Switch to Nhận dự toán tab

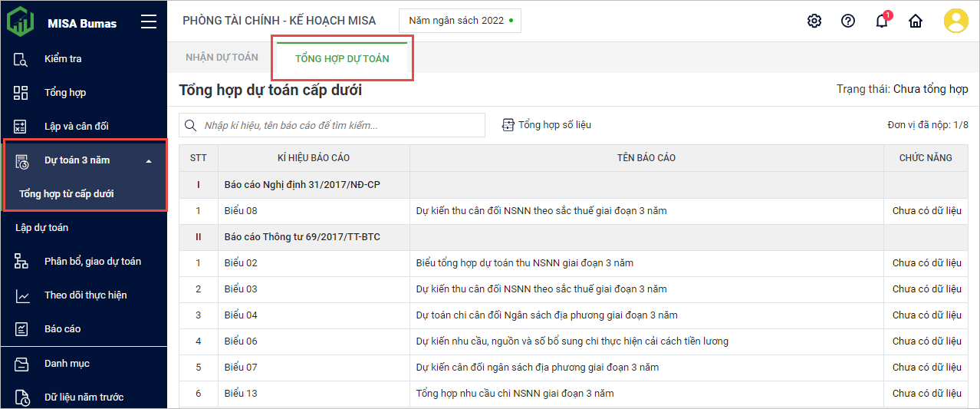[222, 58]
